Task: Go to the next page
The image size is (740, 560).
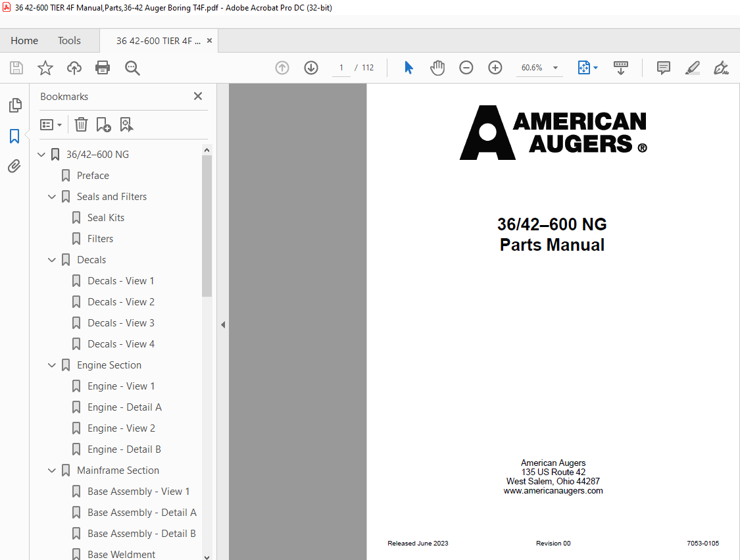Action: (311, 68)
